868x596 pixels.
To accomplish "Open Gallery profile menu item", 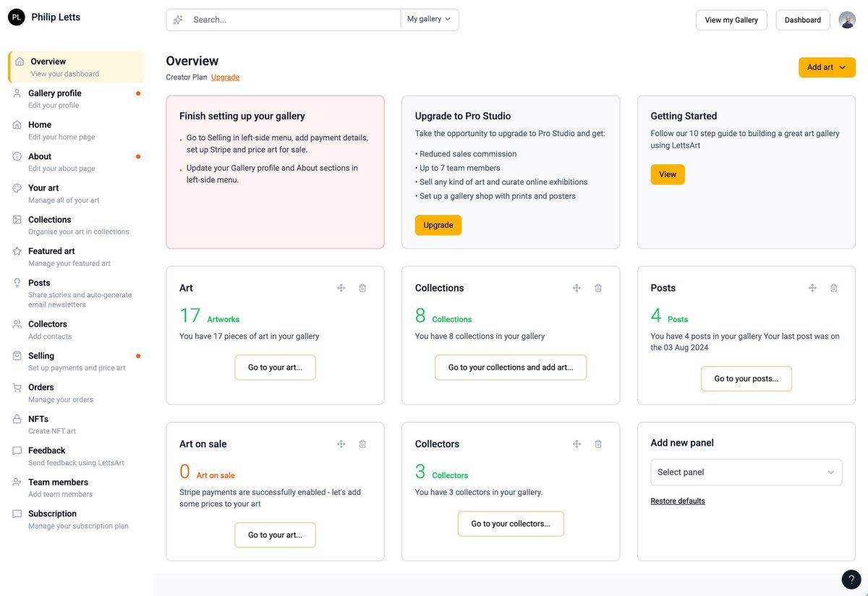I will tap(76, 98).
